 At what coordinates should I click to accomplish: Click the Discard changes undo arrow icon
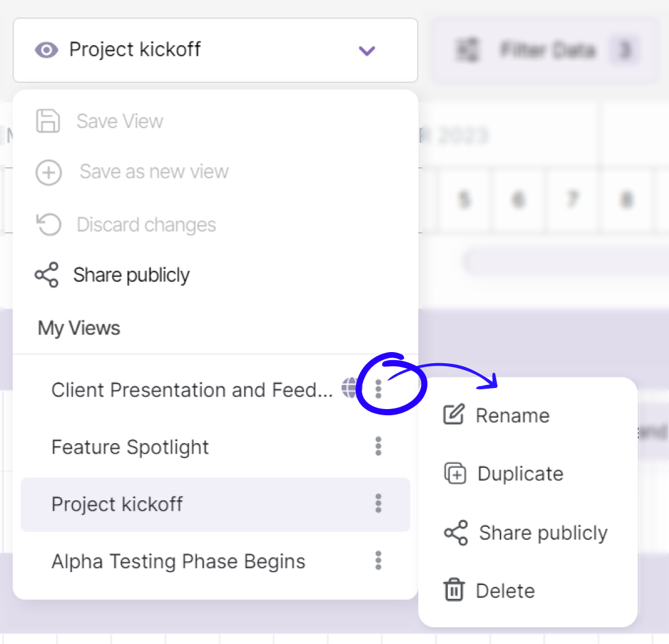point(49,224)
